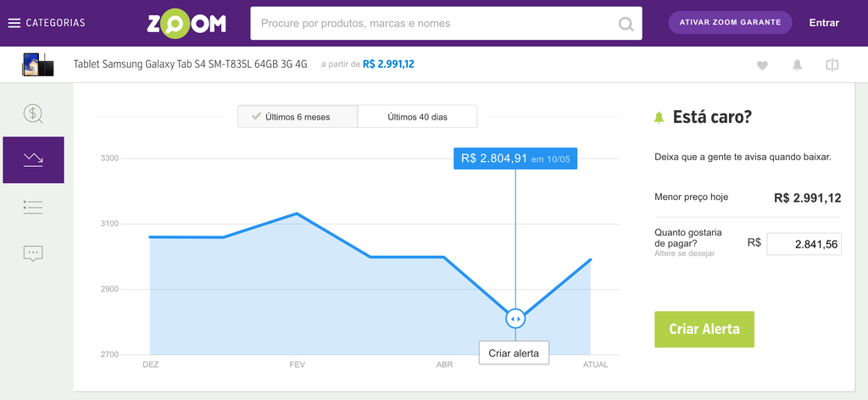
Task: Click the search magnifier icon
Action: 626,24
